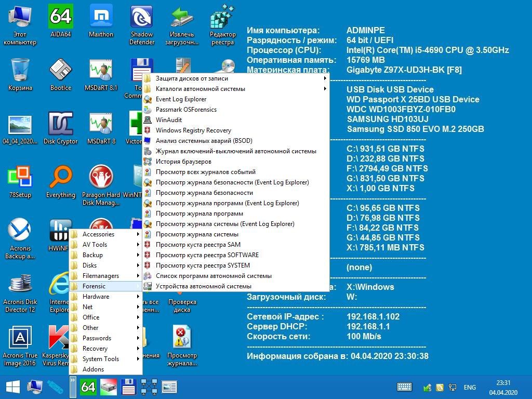Expand the Accessories submenu

click(x=105, y=234)
